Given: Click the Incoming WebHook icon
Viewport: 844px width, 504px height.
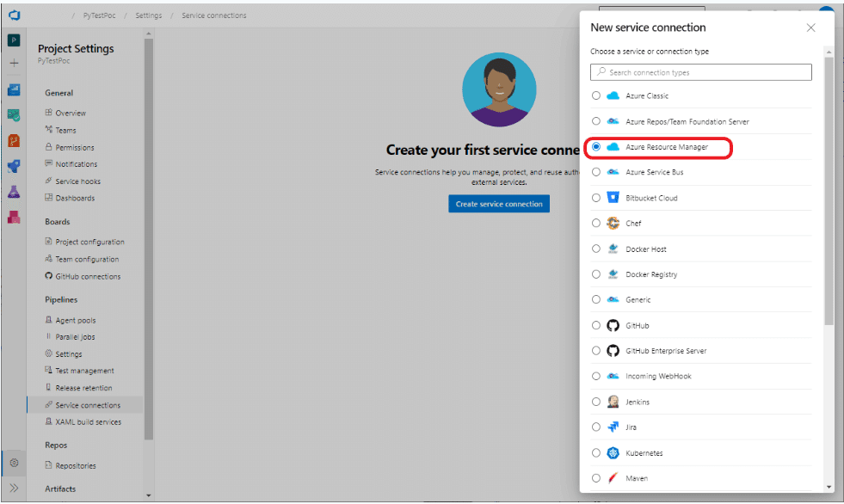Looking at the screenshot, I should point(613,376).
